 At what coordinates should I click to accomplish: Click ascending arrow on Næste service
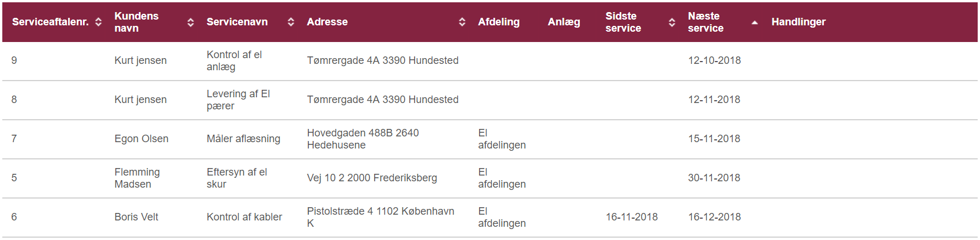755,22
